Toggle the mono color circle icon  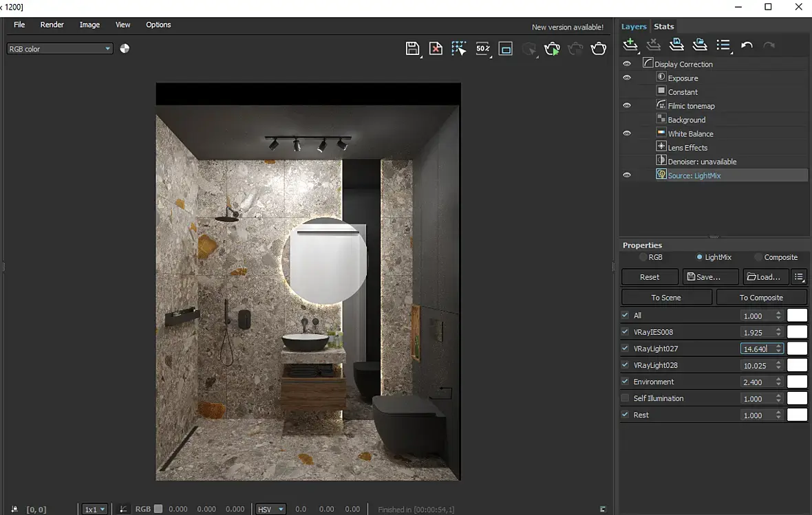(125, 49)
